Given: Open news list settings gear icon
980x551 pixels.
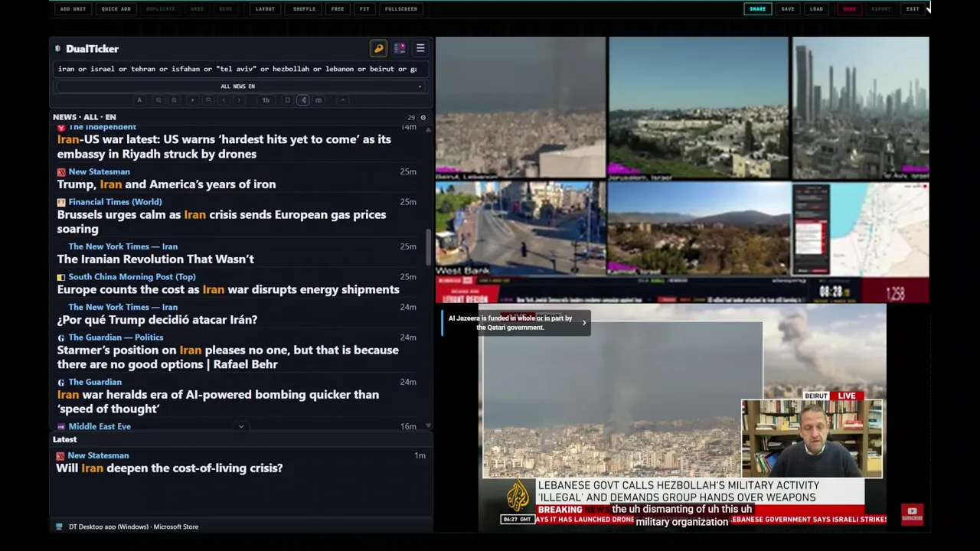Looking at the screenshot, I should coord(423,117).
